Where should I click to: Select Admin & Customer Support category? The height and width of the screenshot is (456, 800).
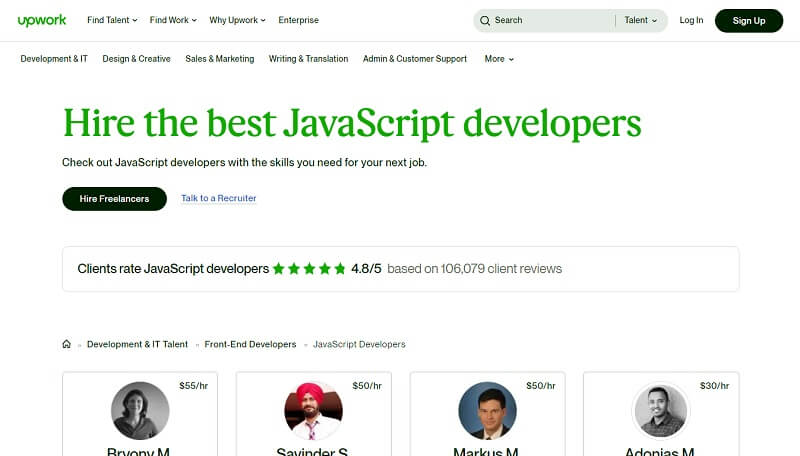(415, 59)
